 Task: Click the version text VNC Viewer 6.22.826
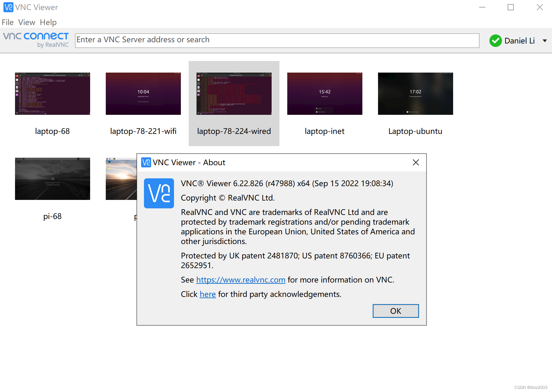pos(287,183)
